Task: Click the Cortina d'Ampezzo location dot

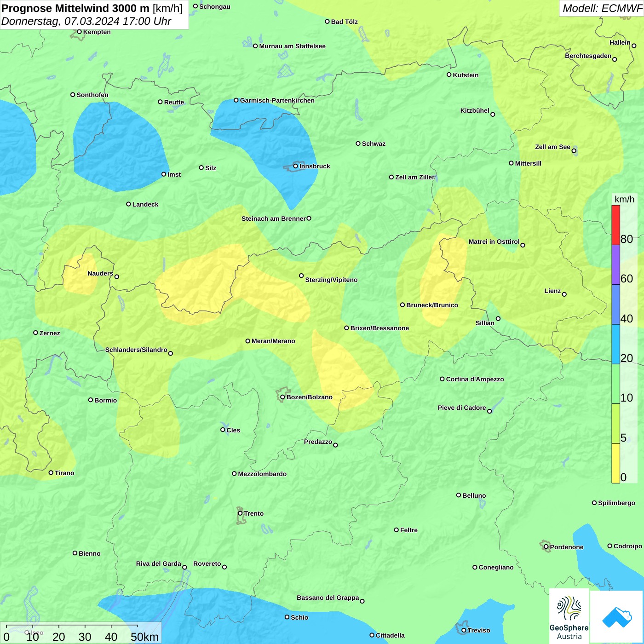Action: (442, 379)
